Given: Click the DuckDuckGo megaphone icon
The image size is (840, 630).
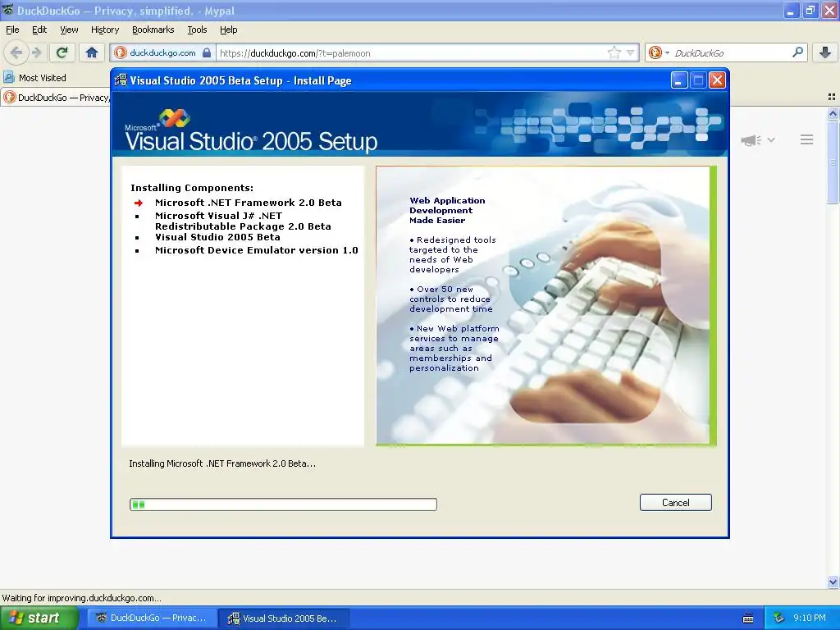Looking at the screenshot, I should pyautogui.click(x=751, y=140).
